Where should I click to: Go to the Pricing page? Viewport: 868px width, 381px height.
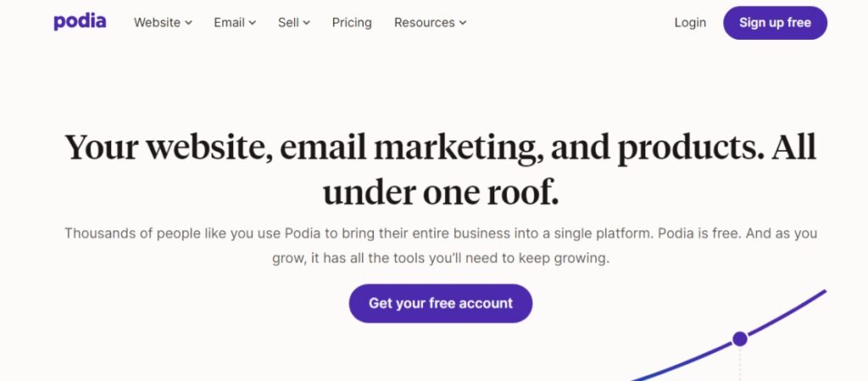[352, 23]
